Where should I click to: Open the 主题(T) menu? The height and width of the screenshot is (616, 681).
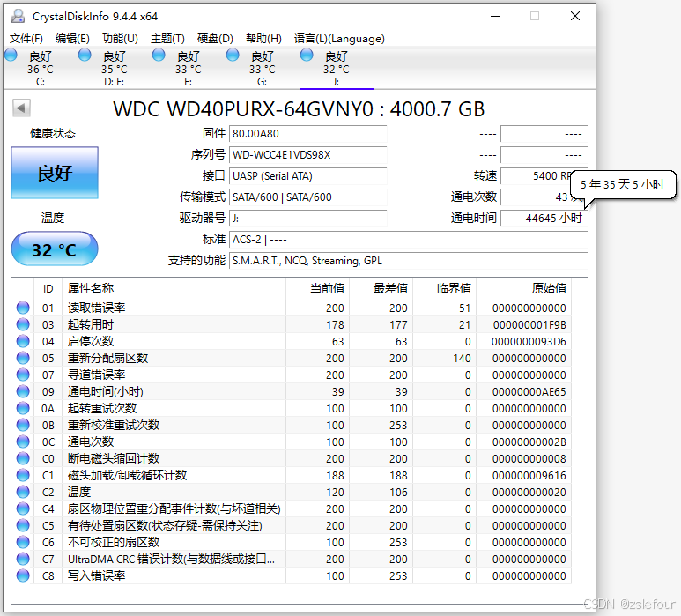(x=167, y=39)
